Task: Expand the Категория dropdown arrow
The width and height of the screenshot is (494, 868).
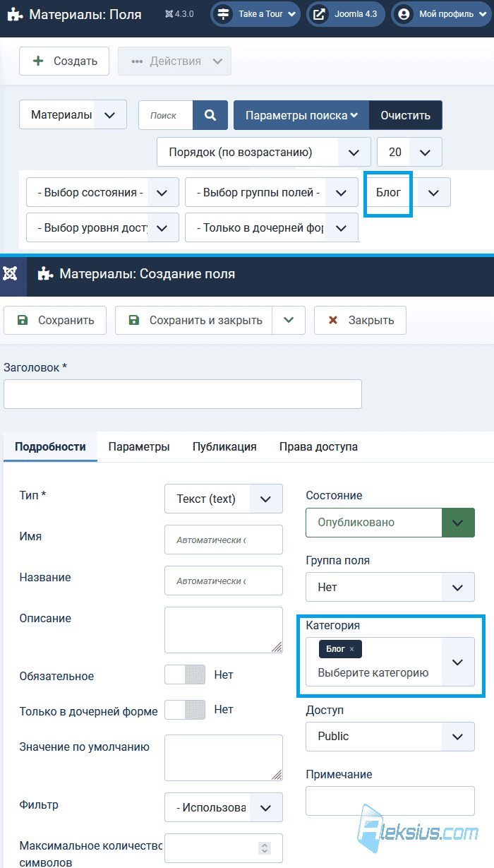Action: click(x=458, y=662)
